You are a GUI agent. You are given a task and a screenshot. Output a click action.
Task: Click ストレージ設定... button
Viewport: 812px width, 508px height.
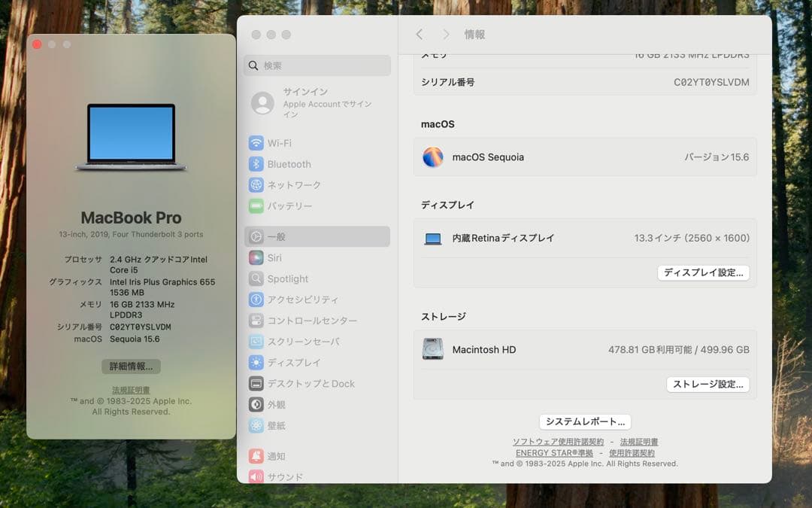707,384
